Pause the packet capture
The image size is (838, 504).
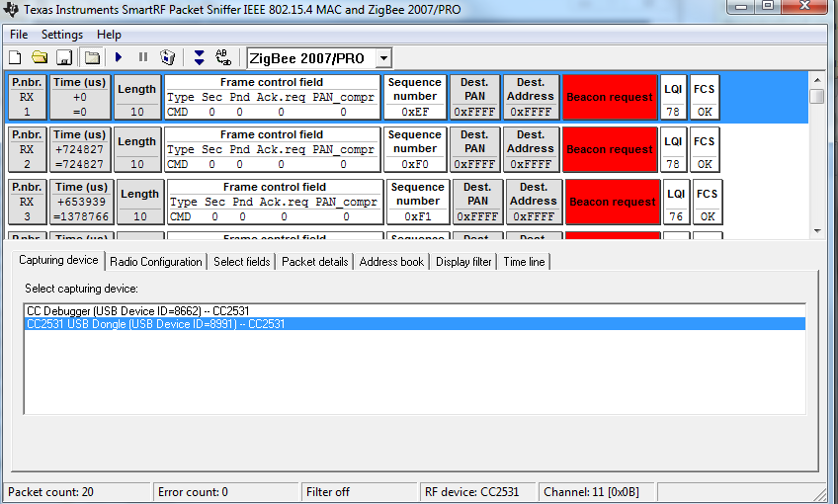pos(143,57)
